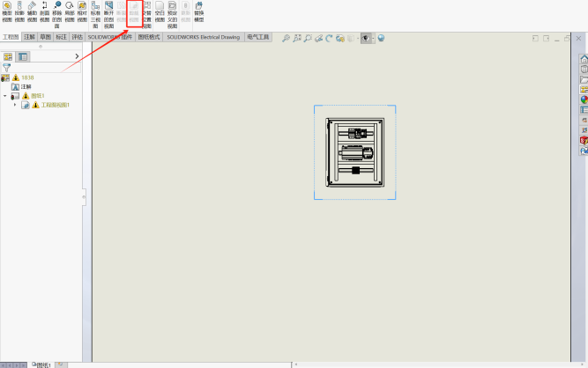Image resolution: width=588 pixels, height=368 pixels.
Task: Select the Section View (剖面视图) tool
Action: tap(44, 11)
